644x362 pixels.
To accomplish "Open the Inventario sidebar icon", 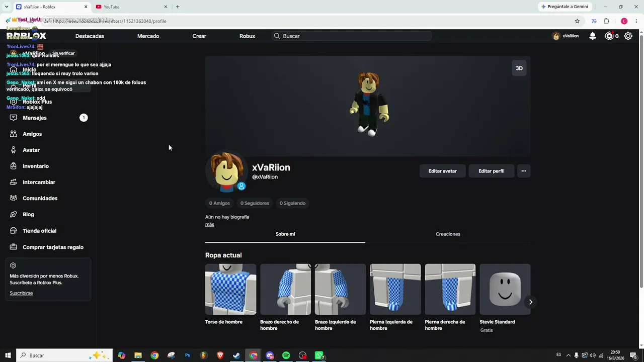I will click(14, 166).
